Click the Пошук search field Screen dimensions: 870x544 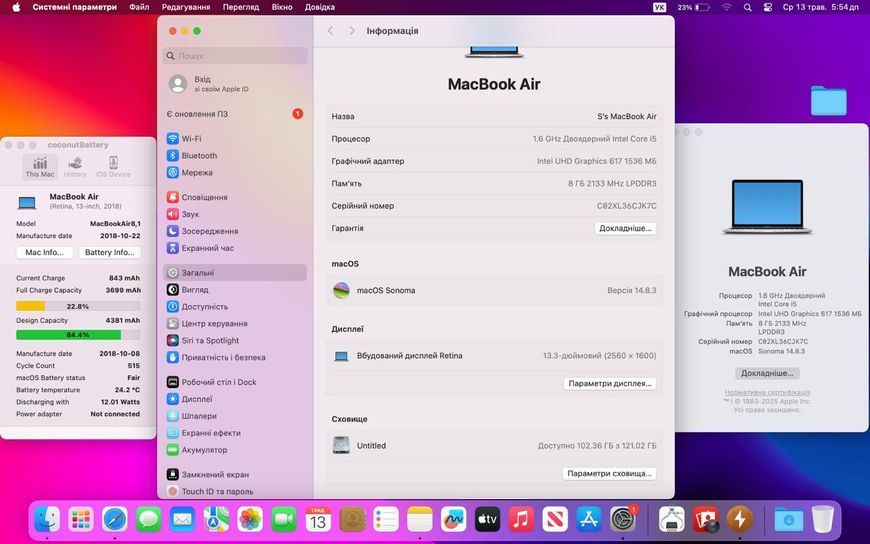pyautogui.click(x=235, y=56)
